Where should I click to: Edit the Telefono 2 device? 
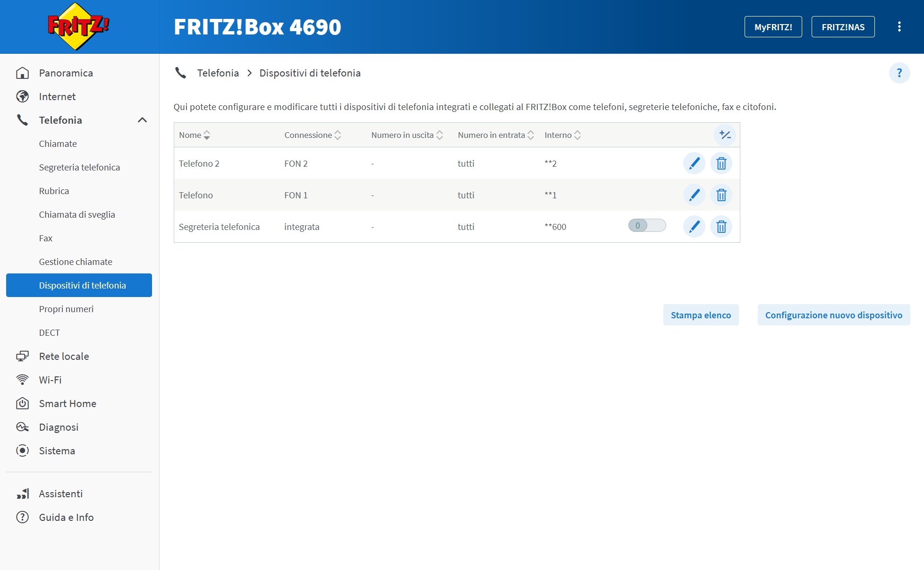[694, 163]
